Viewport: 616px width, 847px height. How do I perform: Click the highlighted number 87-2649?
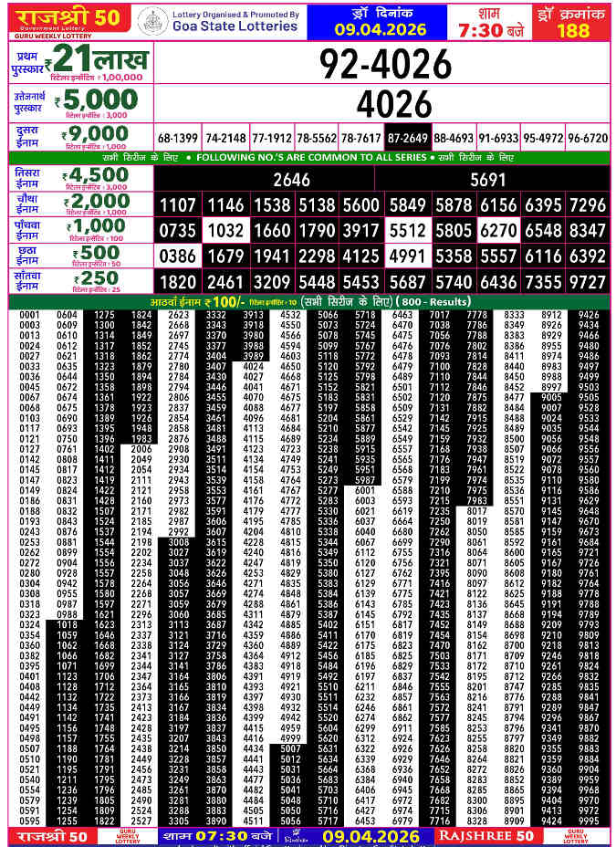408,139
